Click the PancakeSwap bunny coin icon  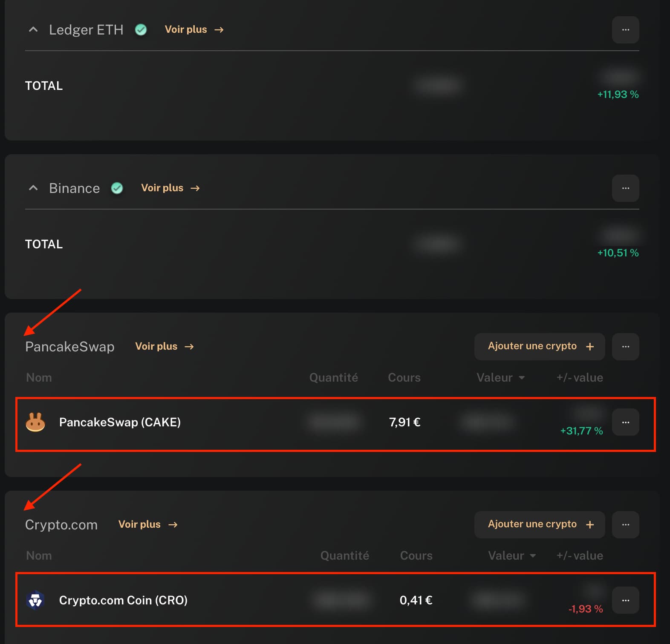pyautogui.click(x=35, y=422)
